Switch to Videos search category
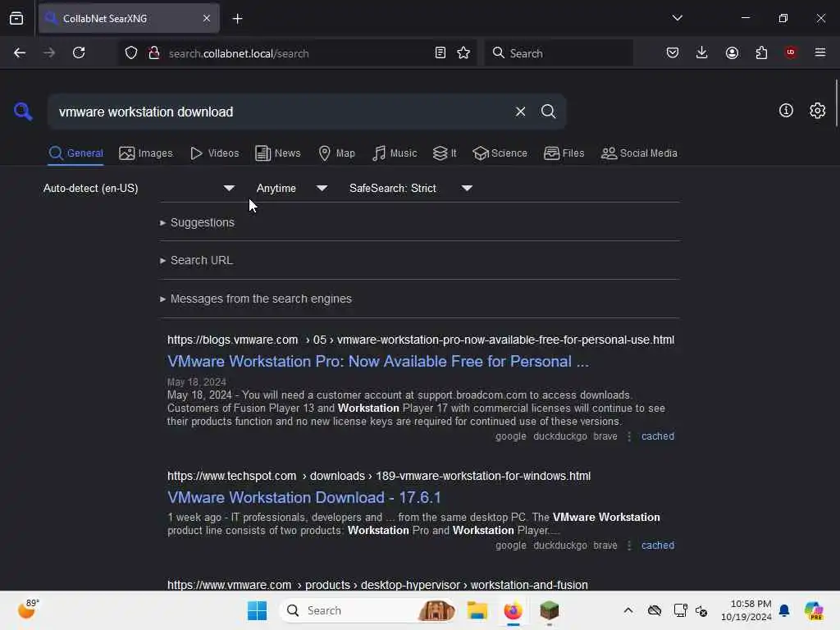840x630 pixels. coord(214,153)
